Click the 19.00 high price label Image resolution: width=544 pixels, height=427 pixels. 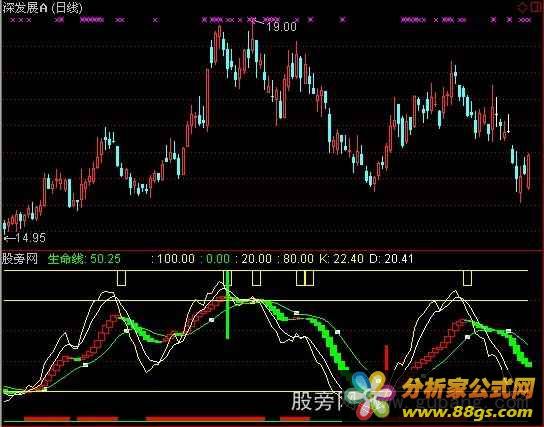coord(281,27)
